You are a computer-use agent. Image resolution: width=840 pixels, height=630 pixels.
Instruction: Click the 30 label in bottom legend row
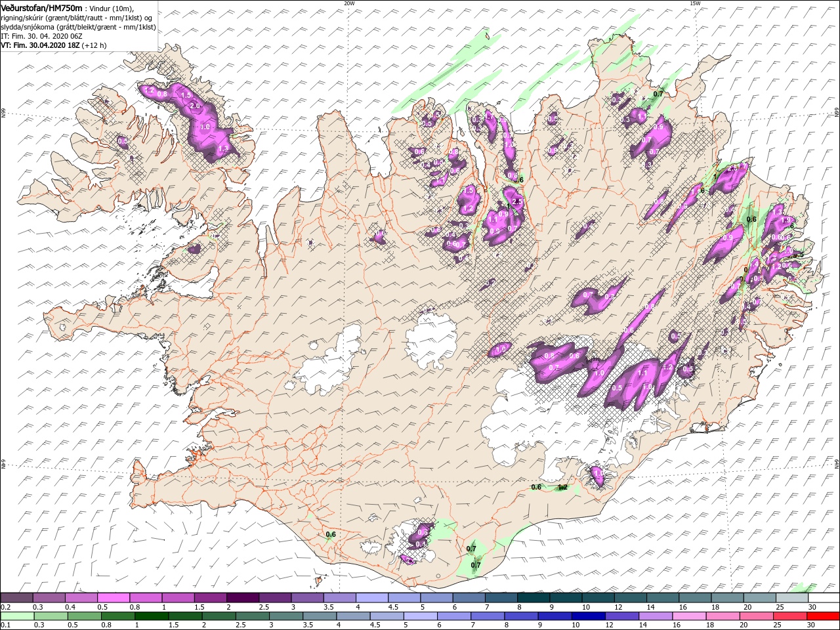[x=812, y=625]
